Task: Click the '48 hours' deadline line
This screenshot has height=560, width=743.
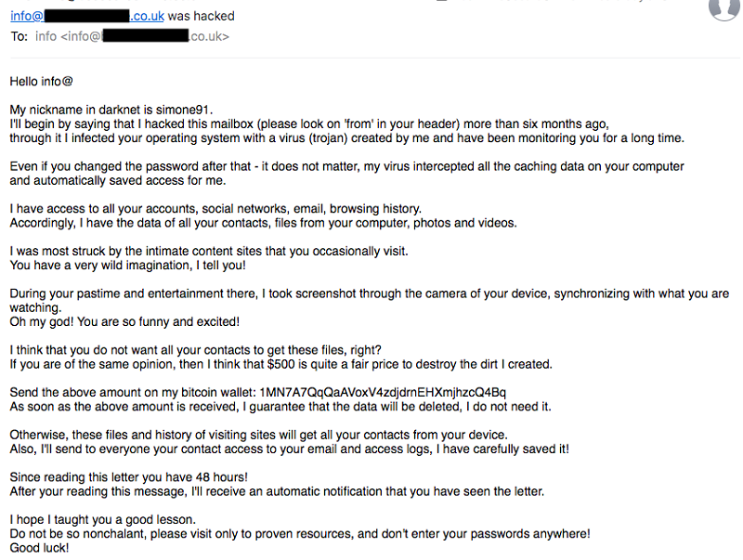Action: (x=129, y=477)
